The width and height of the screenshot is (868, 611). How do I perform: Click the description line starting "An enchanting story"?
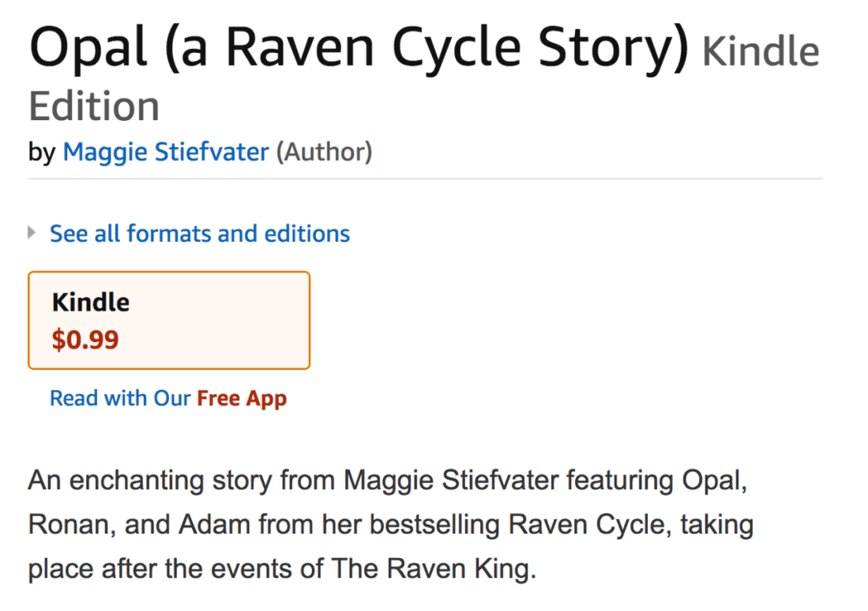coord(387,480)
